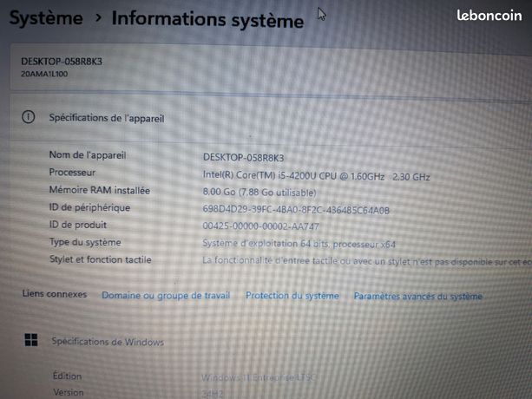Click the Type du système value text
The image size is (532, 399).
coord(299,244)
